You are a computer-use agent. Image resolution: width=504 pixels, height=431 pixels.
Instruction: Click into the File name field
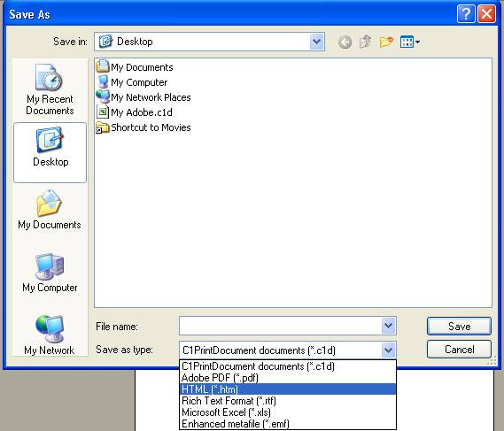280,326
